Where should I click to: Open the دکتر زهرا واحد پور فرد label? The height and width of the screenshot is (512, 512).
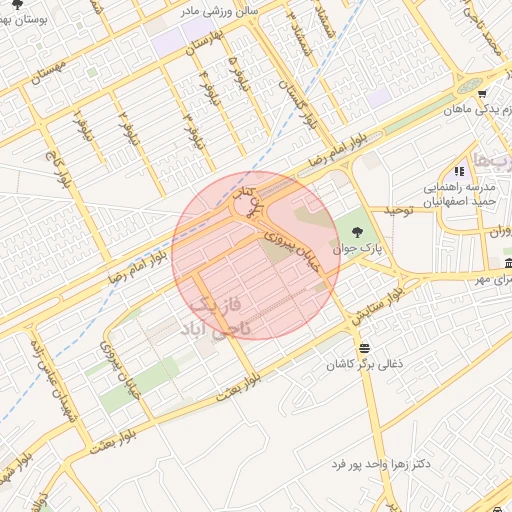click(381, 464)
